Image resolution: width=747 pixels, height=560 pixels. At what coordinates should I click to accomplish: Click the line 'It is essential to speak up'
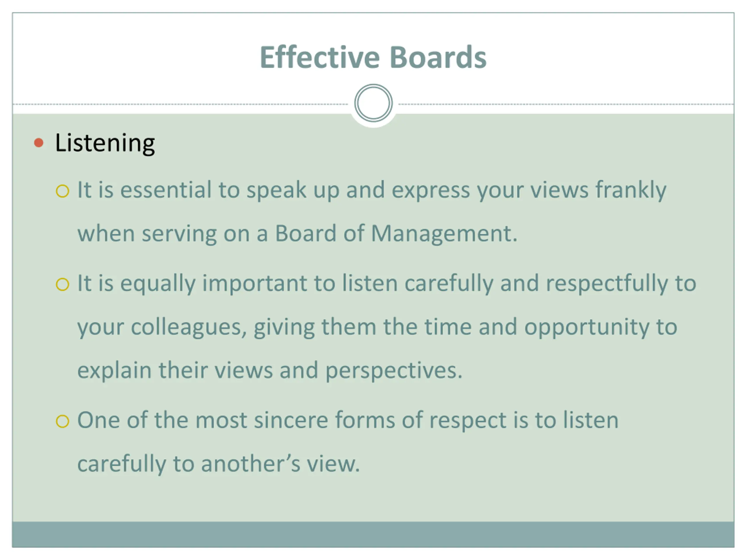[372, 190]
